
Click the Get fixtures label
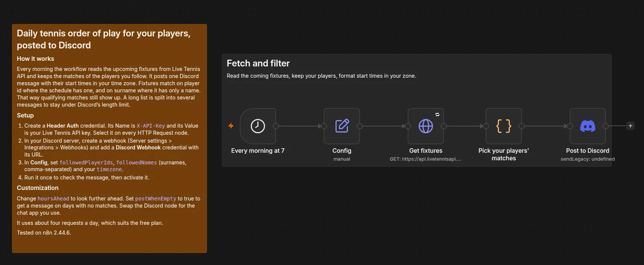pos(426,151)
